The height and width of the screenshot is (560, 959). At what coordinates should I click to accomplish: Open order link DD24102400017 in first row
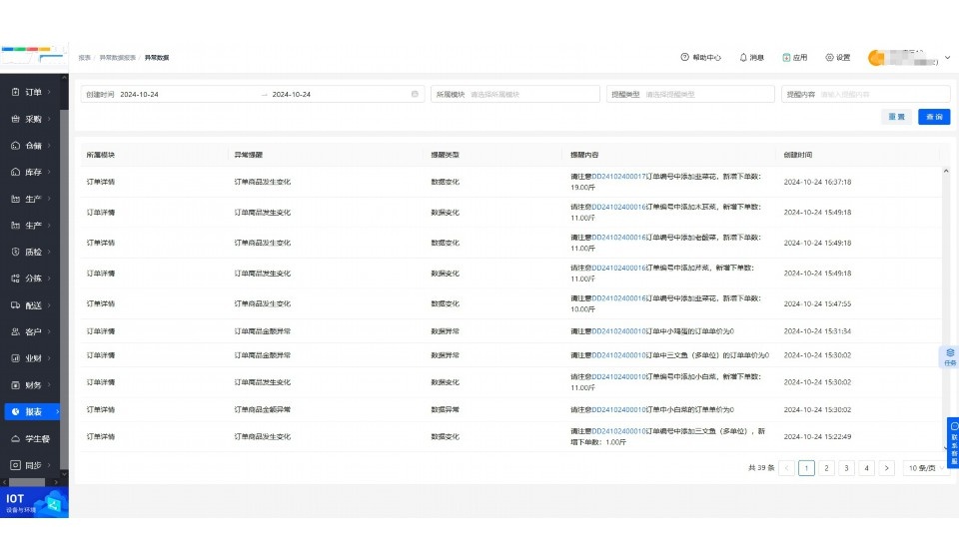pyautogui.click(x=619, y=177)
